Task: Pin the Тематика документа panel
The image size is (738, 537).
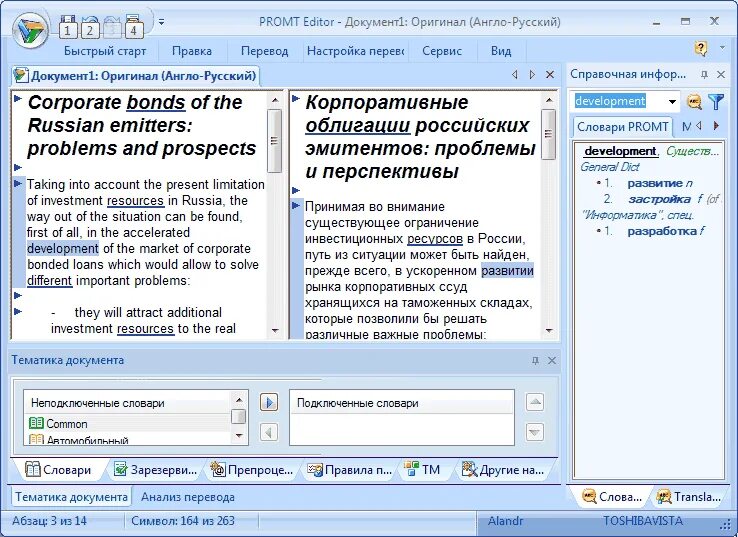Action: tap(535, 361)
